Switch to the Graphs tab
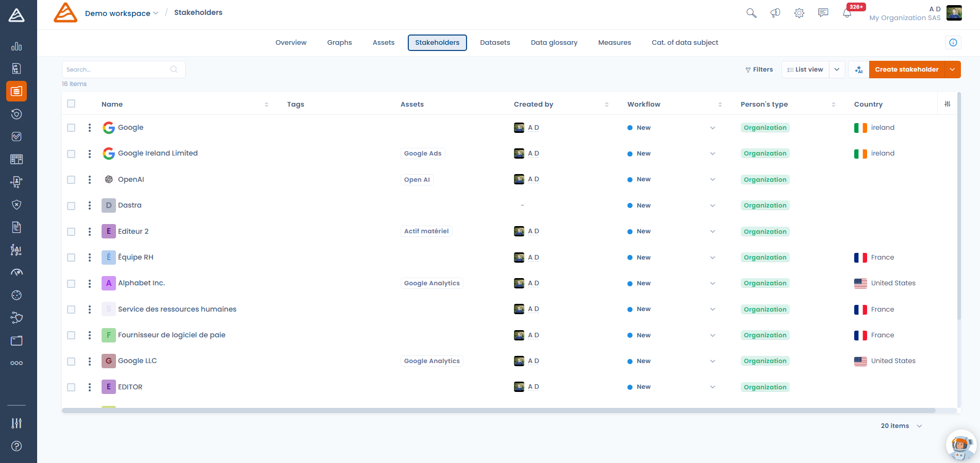This screenshot has height=463, width=980. [x=339, y=43]
